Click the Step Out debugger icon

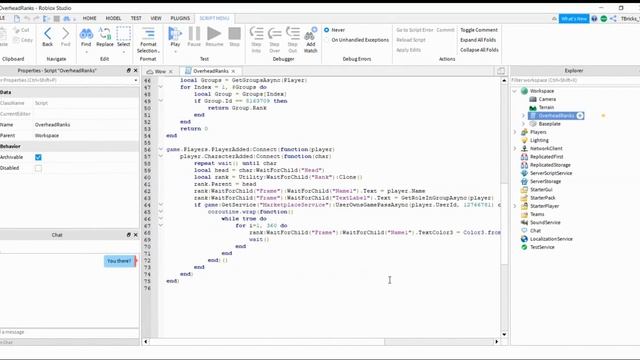click(293, 33)
